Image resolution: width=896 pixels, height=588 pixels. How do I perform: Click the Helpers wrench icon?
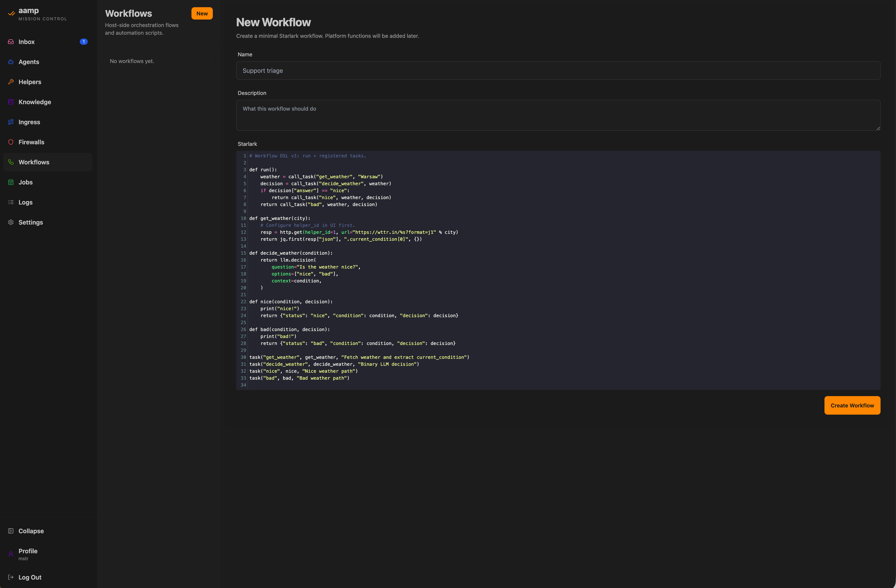(x=11, y=82)
